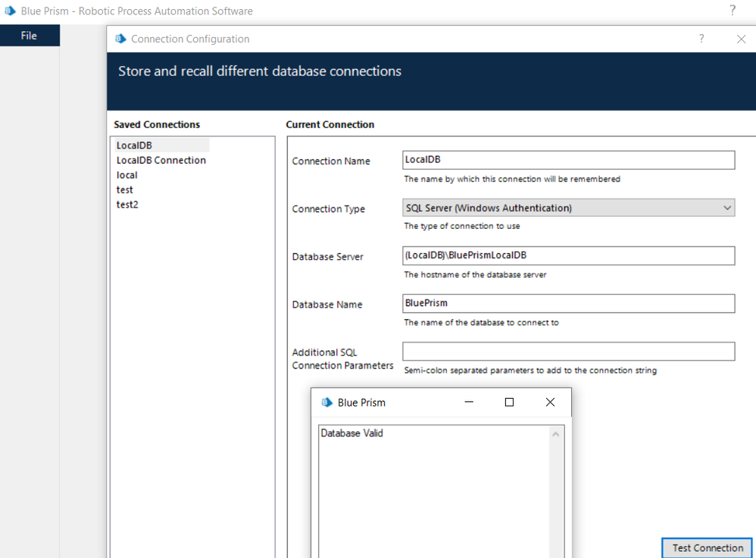Screen dimensions: 756x558
Task: Close the Database Valid popup window
Action: [551, 403]
